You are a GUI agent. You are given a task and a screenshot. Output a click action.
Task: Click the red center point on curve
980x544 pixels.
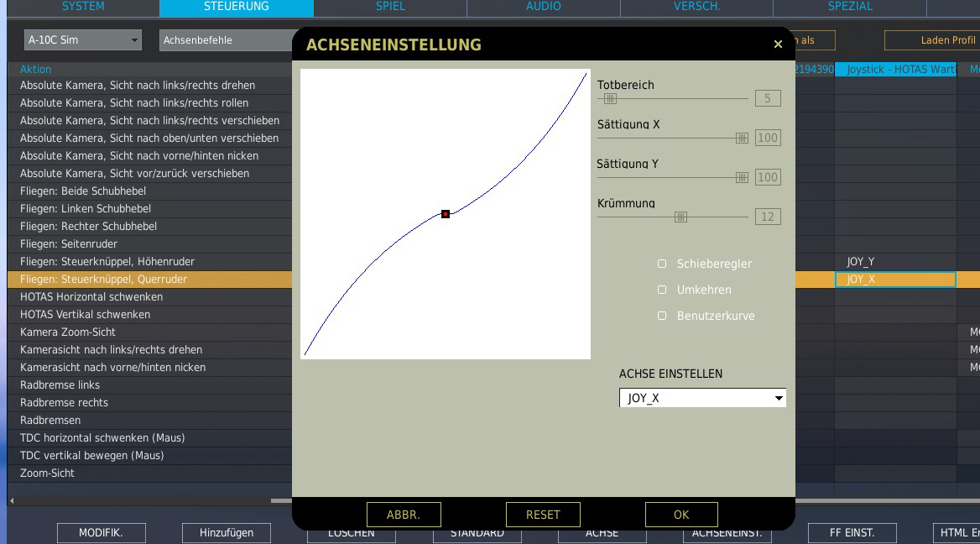[446, 214]
